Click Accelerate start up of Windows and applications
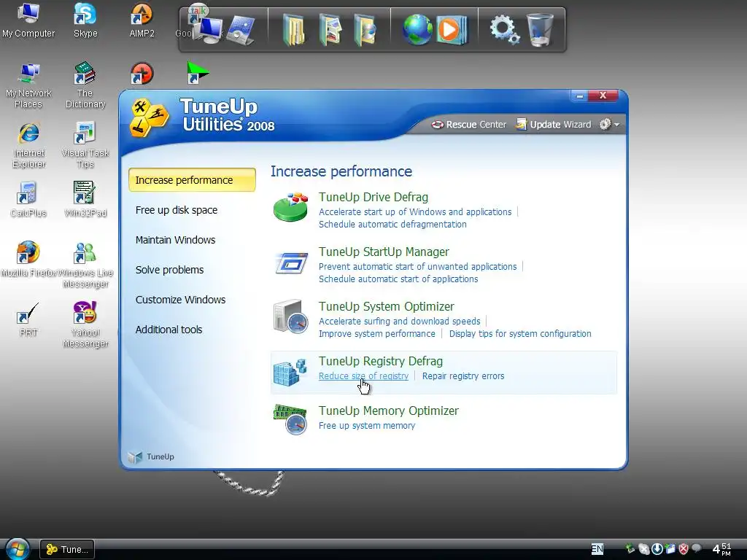 [415, 212]
